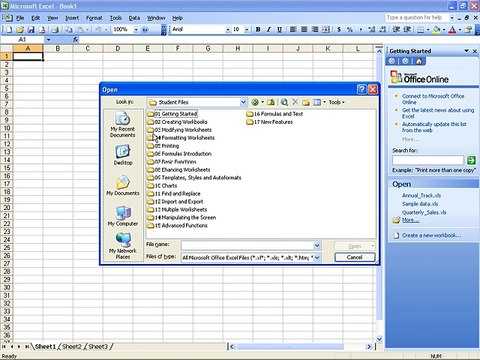
Task: Click the Views icon in Open dialog
Action: tap(317, 102)
